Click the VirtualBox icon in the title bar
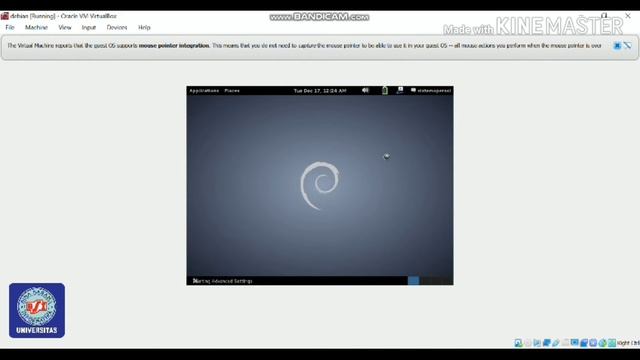 coord(4,16)
